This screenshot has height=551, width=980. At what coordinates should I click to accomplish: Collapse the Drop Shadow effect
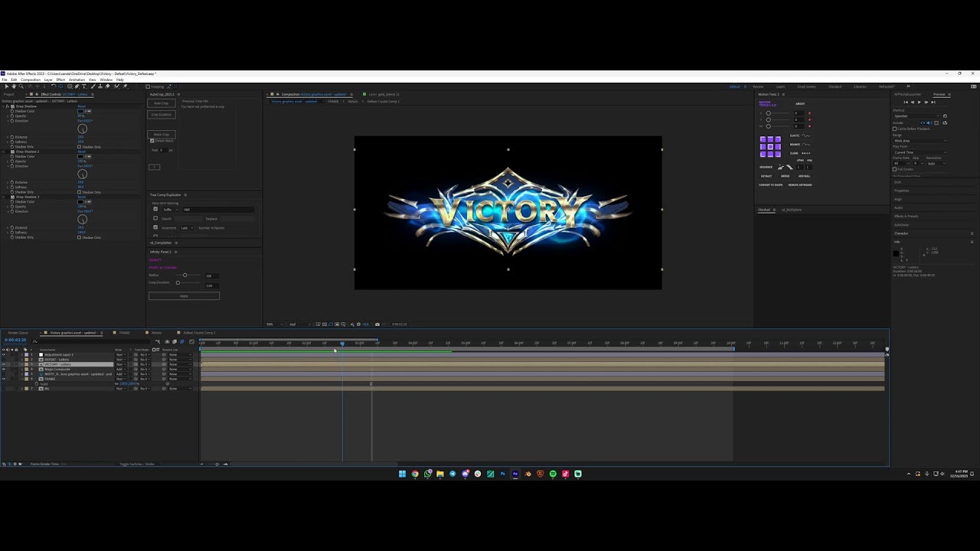click(x=3, y=106)
